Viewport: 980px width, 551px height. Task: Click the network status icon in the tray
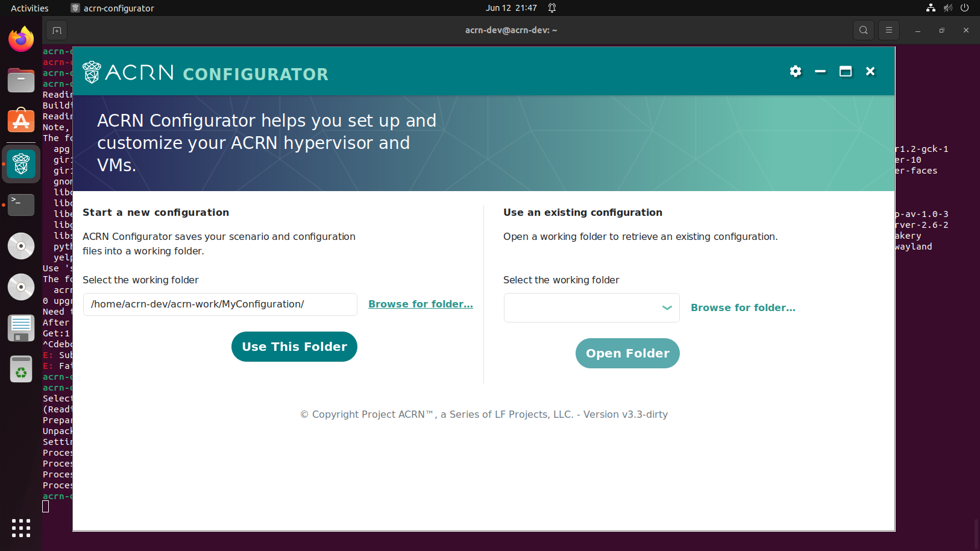click(929, 8)
